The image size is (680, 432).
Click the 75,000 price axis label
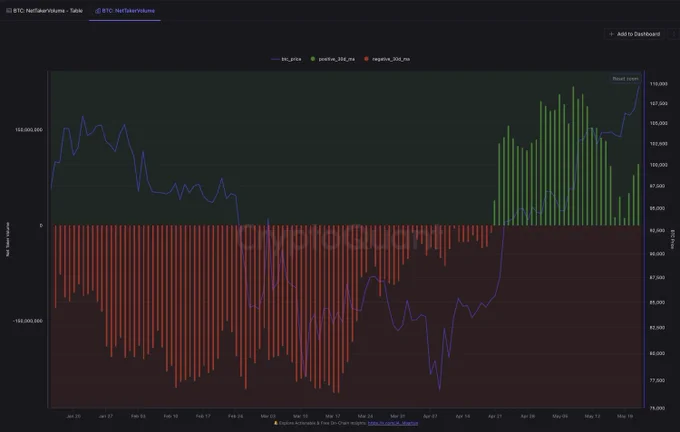pos(658,408)
